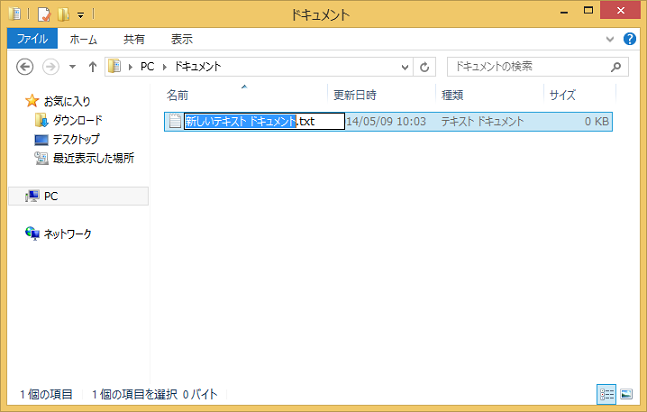Open ネットワーク in navigation pane
The width and height of the screenshot is (647, 412).
(x=66, y=234)
